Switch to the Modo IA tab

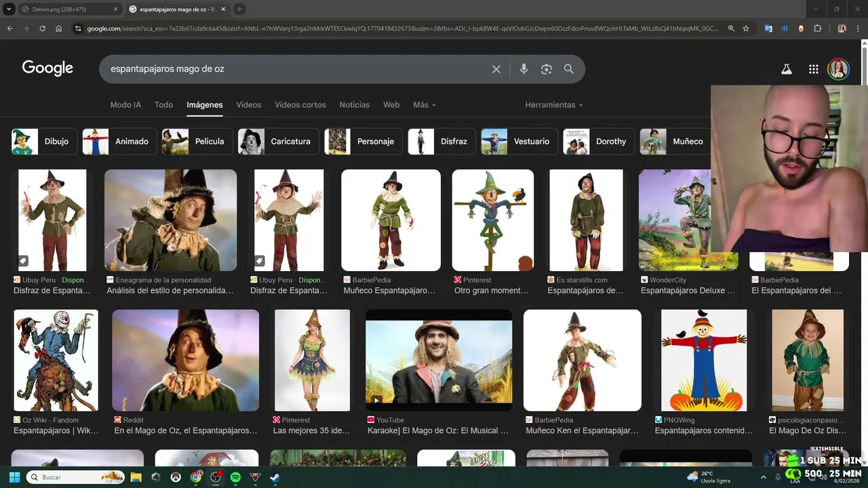(x=125, y=105)
